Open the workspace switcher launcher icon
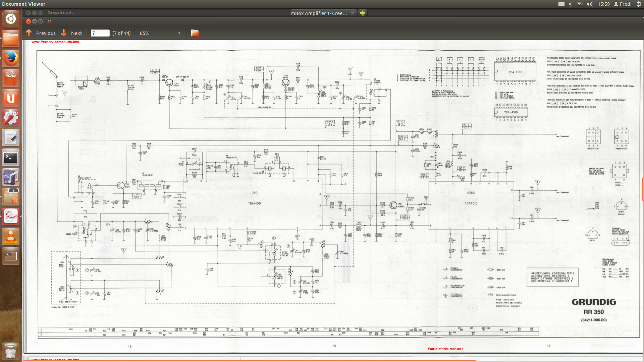This screenshot has width=644, height=362. [11, 256]
